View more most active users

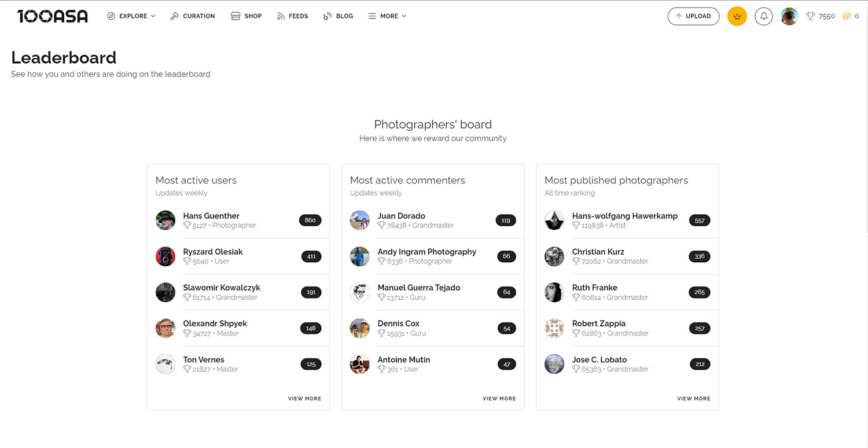304,399
